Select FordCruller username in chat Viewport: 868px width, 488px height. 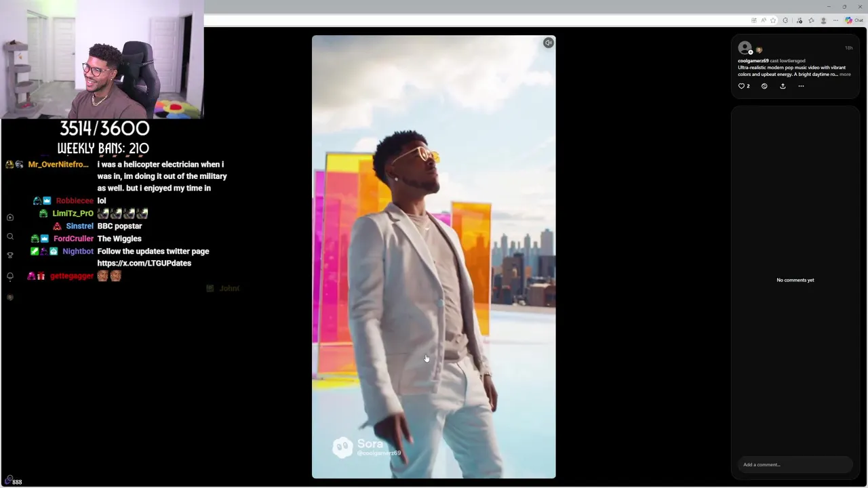[73, 239]
